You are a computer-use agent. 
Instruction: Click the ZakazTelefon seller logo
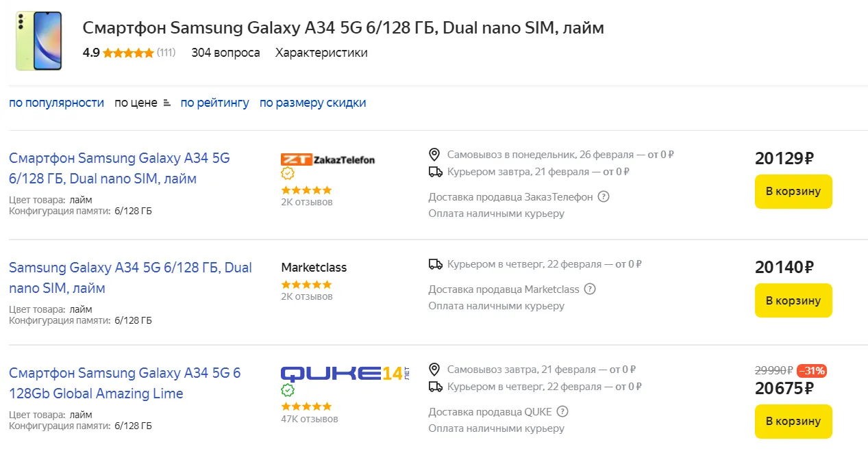pyautogui.click(x=328, y=159)
